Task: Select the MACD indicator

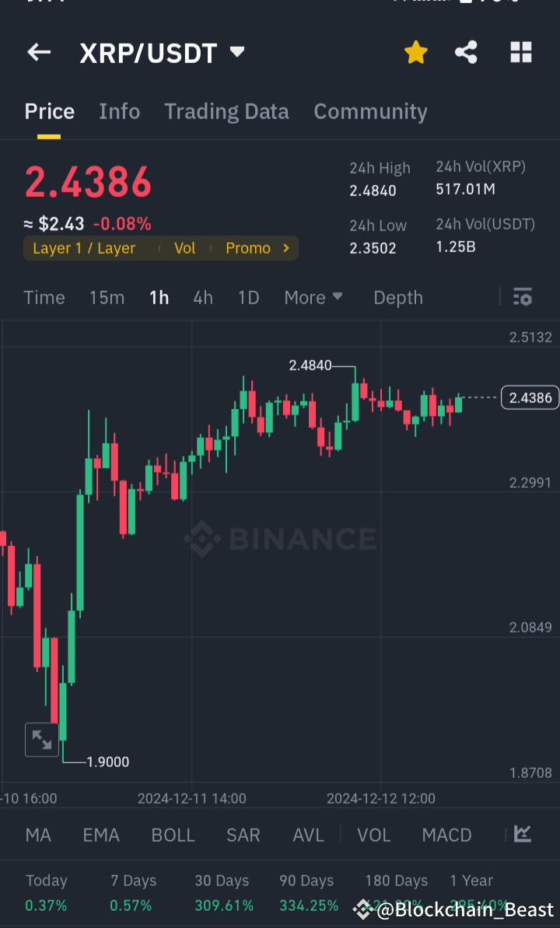Action: pyautogui.click(x=446, y=834)
